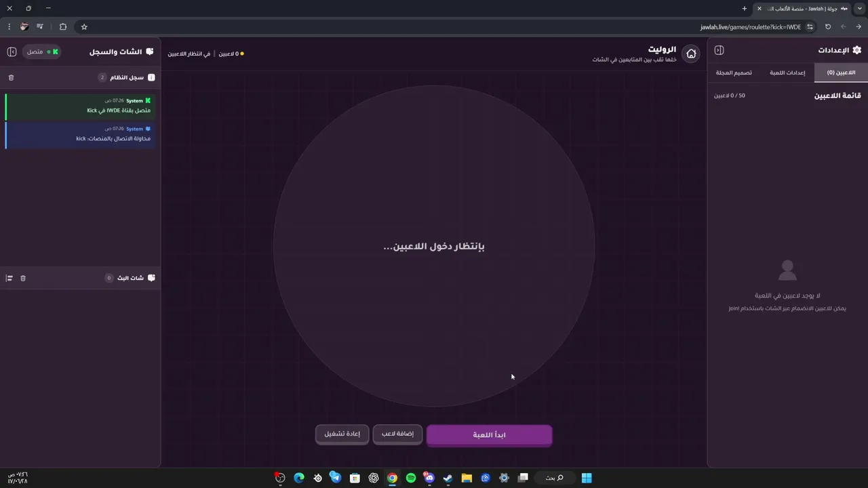Switch to the اللاعبين (0) tab
Screen dimensions: 868x488
841,73
